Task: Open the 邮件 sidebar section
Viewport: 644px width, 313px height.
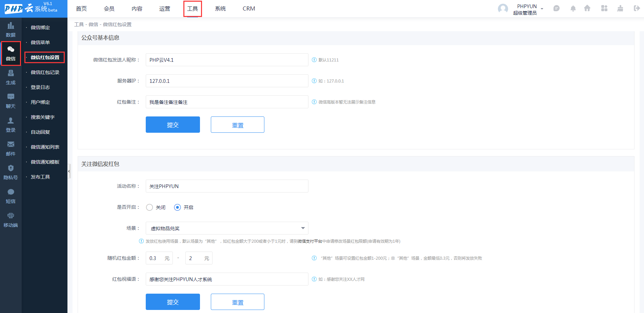Action: (11, 149)
